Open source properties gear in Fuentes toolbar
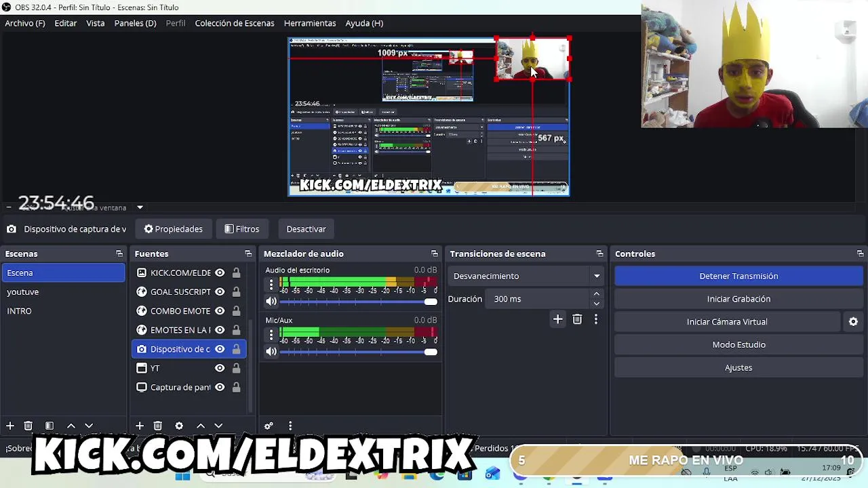This screenshot has height=488, width=868. [x=179, y=426]
